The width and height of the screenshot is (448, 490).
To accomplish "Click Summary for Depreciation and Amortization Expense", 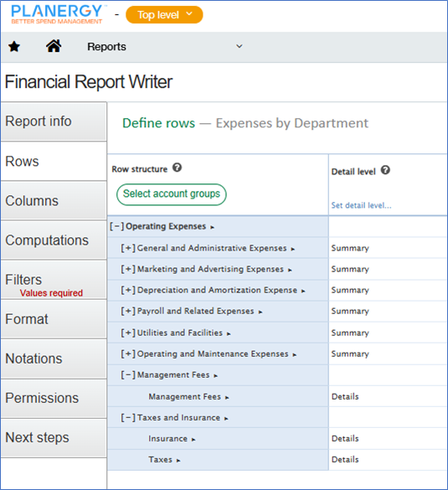I will 350,290.
